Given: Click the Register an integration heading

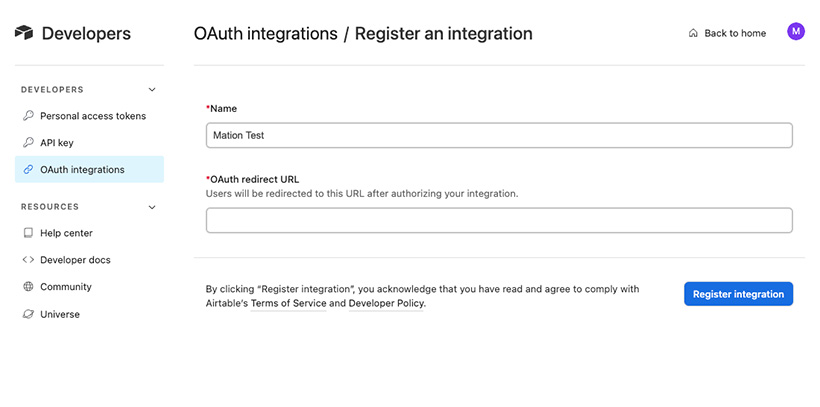Looking at the screenshot, I should [x=443, y=33].
